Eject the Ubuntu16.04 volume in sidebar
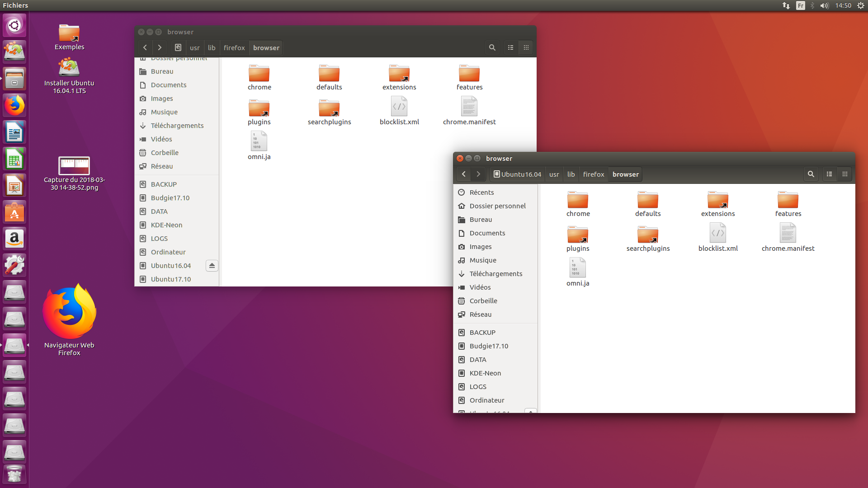Viewport: 868px width, 488px height. (x=212, y=266)
